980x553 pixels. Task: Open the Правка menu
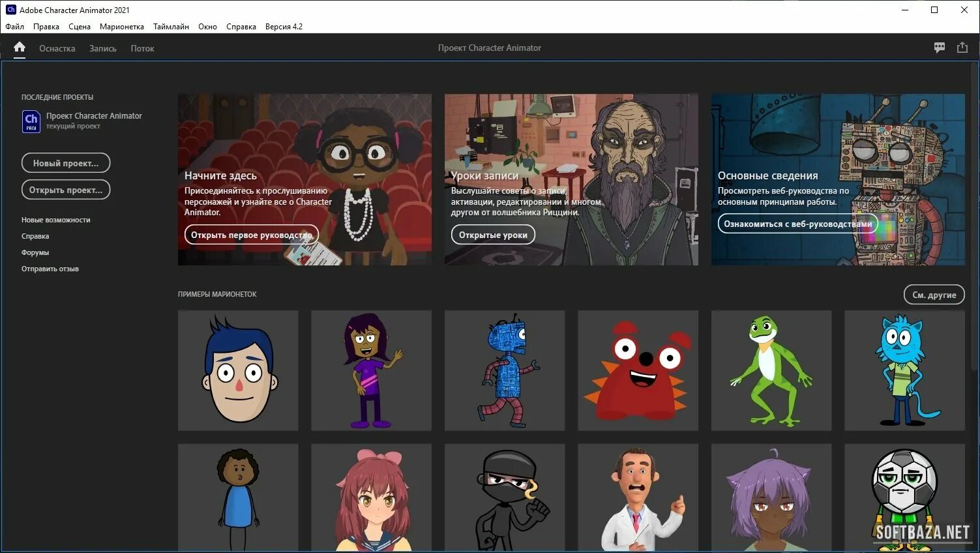coord(46,27)
